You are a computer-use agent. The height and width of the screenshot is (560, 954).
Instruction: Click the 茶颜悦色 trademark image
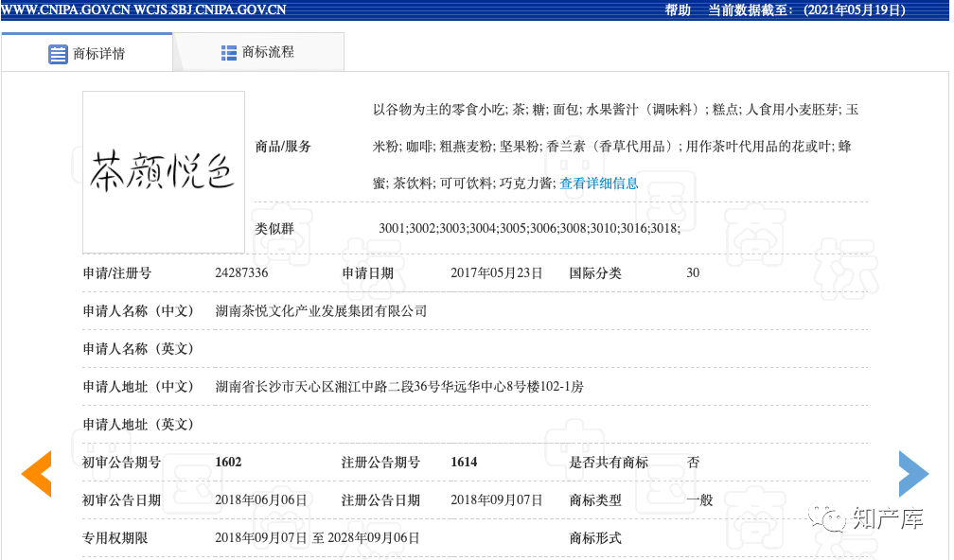click(164, 172)
